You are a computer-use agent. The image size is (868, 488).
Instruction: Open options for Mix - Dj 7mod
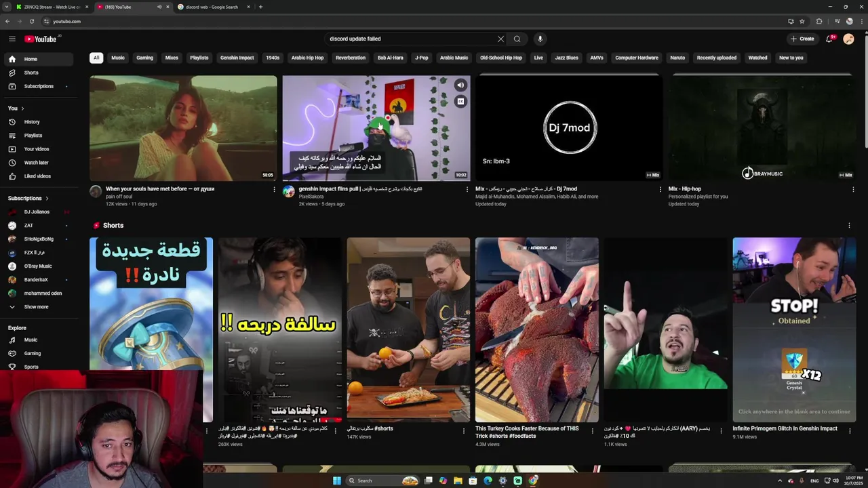pos(660,190)
